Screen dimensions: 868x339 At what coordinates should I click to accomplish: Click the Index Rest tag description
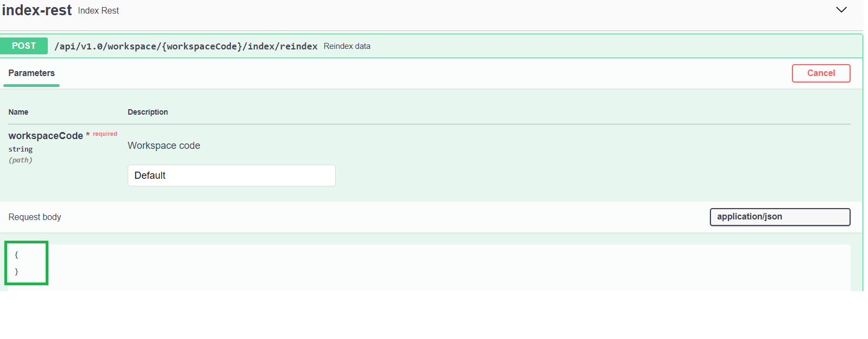(x=98, y=11)
